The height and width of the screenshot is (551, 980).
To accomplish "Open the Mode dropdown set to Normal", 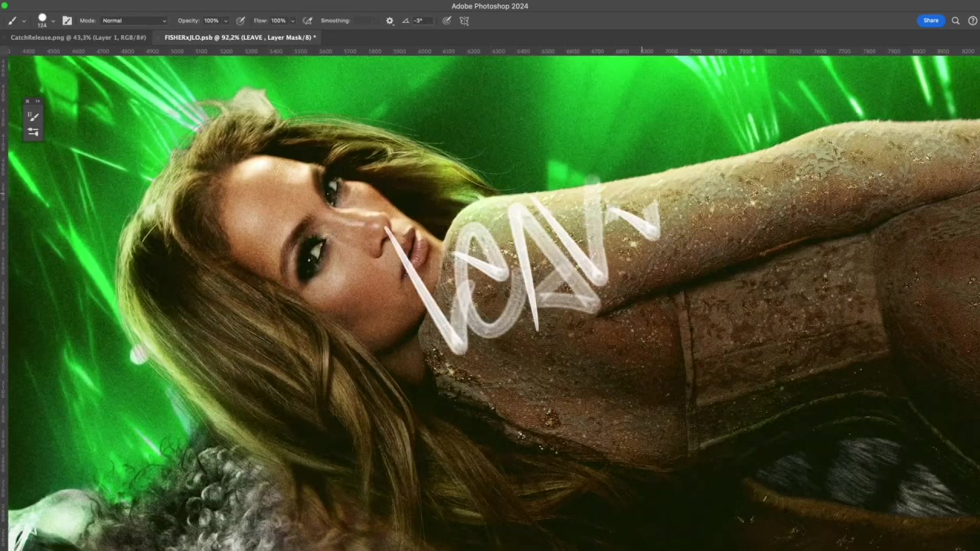I will (134, 21).
